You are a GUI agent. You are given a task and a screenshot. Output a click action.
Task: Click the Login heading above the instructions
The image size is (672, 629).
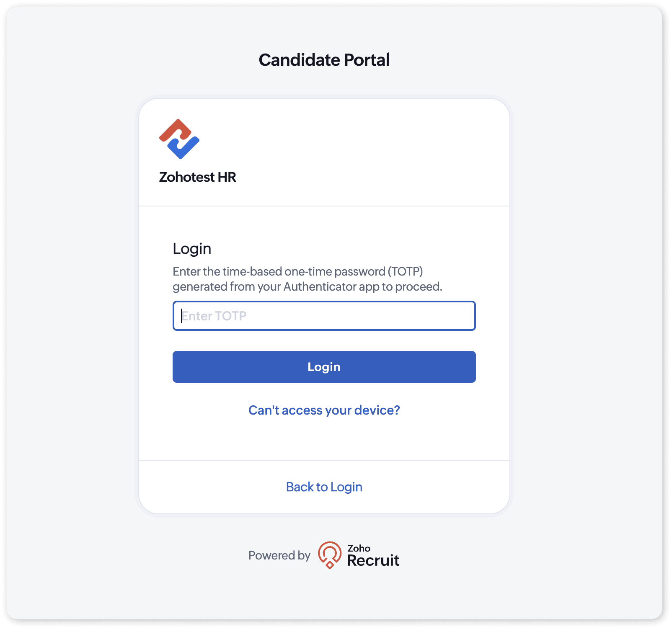(x=192, y=249)
